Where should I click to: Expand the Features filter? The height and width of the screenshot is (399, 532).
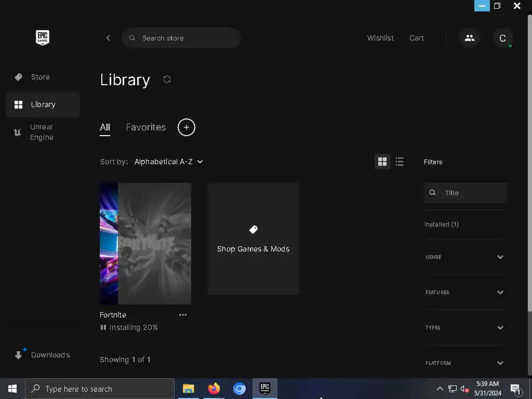tap(465, 292)
